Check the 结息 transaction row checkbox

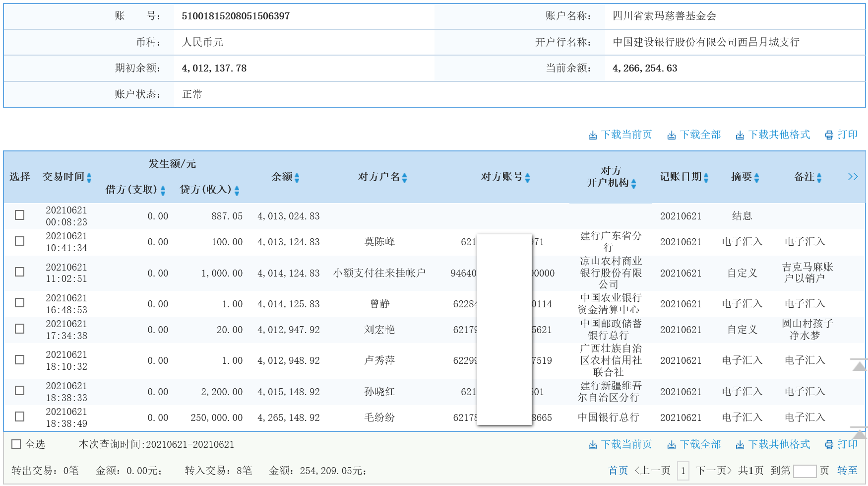click(20, 215)
